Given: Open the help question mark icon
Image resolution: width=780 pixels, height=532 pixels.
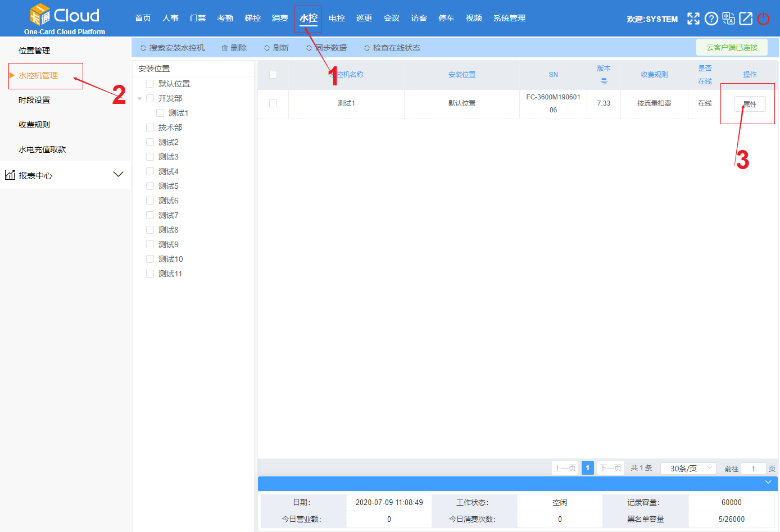Looking at the screenshot, I should pos(711,19).
